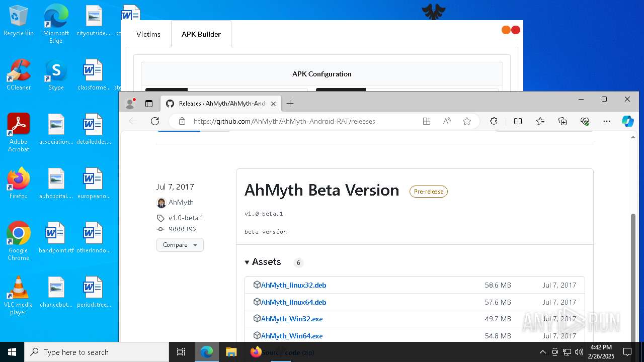Toggle Edge split screen view
Viewport: 644px width, 362px height.
518,121
